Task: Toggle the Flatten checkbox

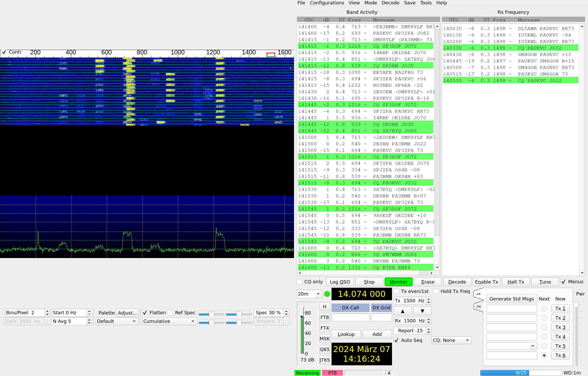Action: (145, 313)
